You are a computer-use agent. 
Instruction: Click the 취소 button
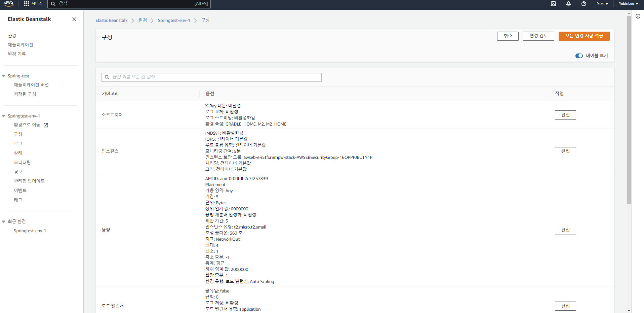[x=508, y=36]
